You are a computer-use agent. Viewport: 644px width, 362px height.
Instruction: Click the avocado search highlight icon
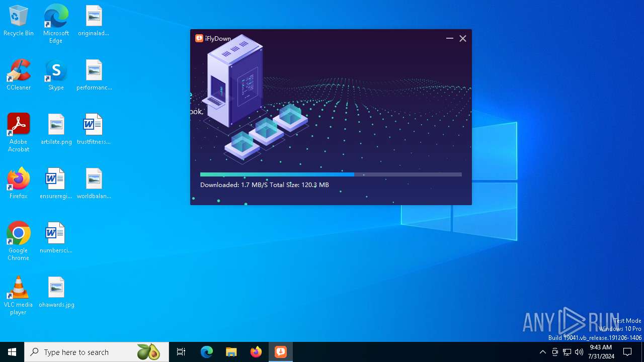point(148,352)
